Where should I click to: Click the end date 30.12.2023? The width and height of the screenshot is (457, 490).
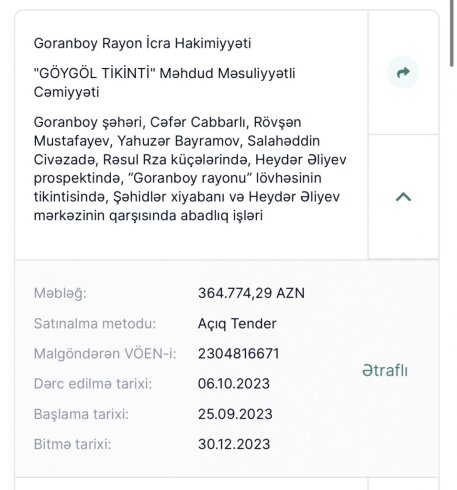(234, 444)
